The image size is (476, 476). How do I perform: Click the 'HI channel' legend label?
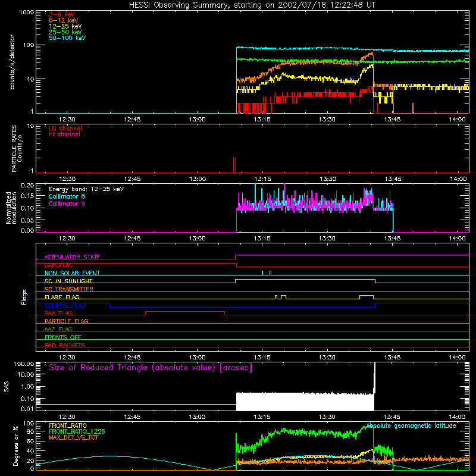point(64,134)
